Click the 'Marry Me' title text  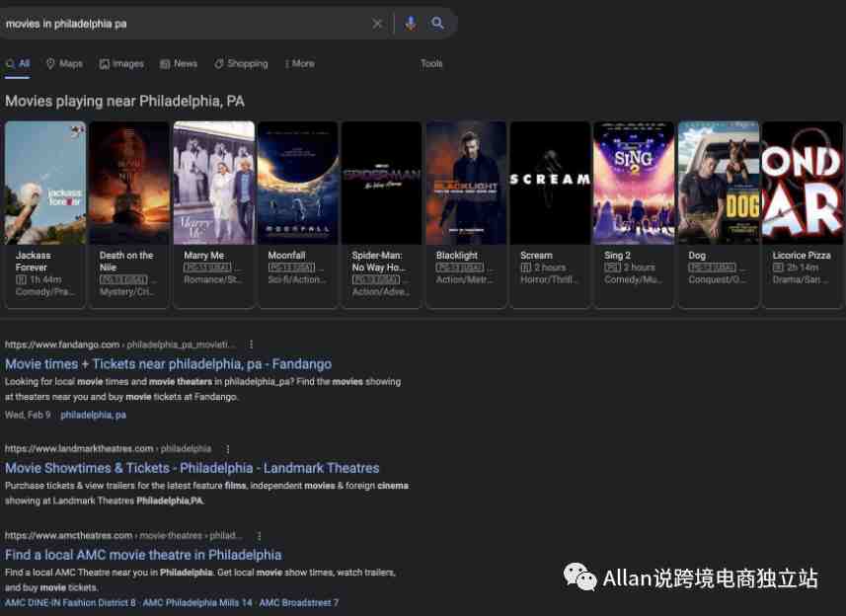pyautogui.click(x=204, y=255)
